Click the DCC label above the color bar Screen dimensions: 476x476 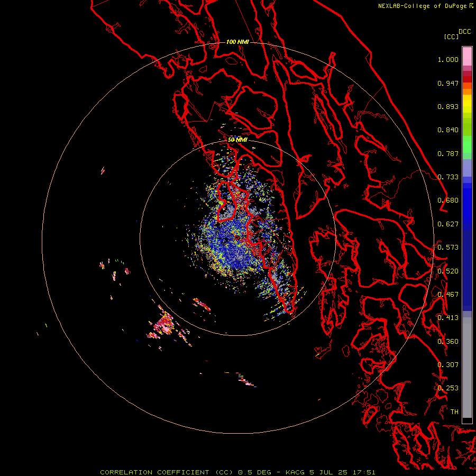point(465,32)
